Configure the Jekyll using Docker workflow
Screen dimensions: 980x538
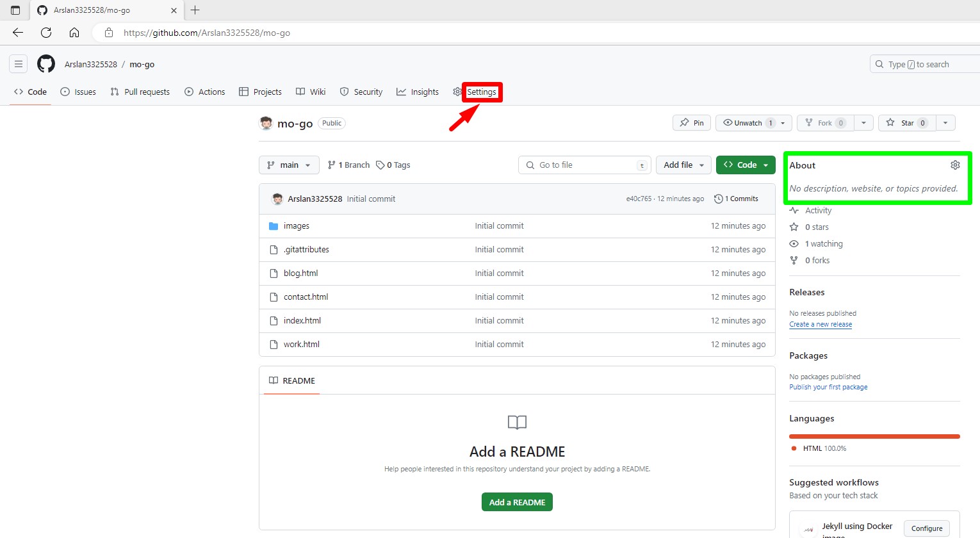(x=927, y=528)
